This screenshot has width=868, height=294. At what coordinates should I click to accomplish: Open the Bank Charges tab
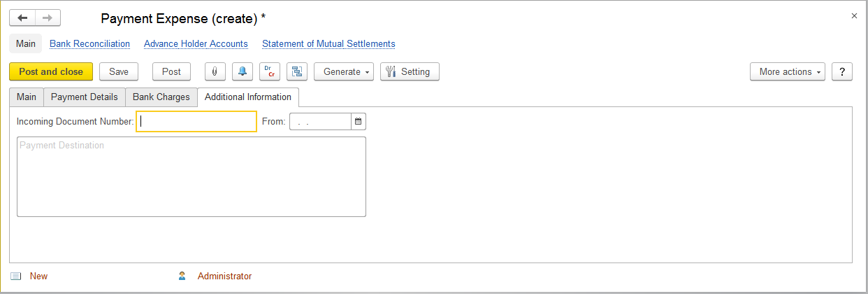coord(161,97)
